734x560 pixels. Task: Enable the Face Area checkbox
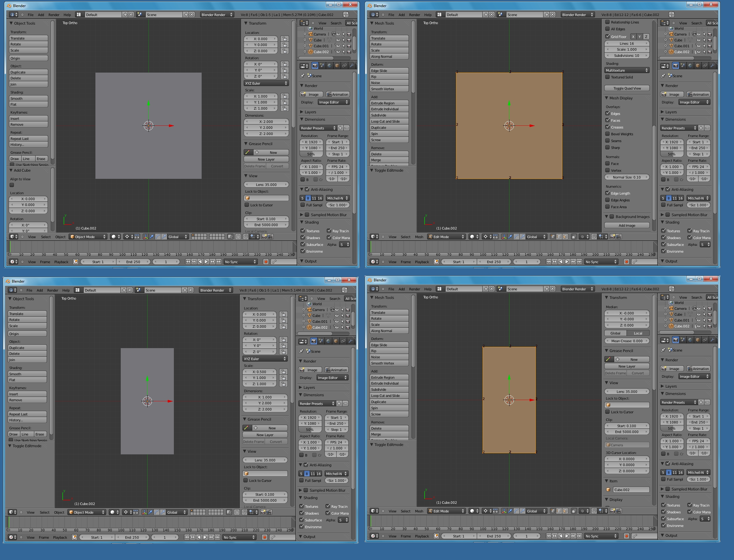(608, 207)
